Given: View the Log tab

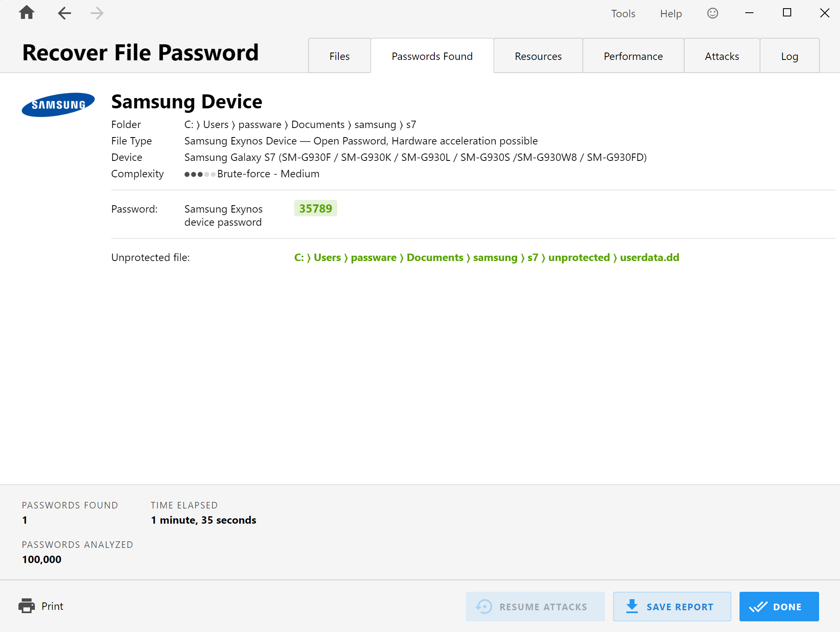Looking at the screenshot, I should click(790, 56).
